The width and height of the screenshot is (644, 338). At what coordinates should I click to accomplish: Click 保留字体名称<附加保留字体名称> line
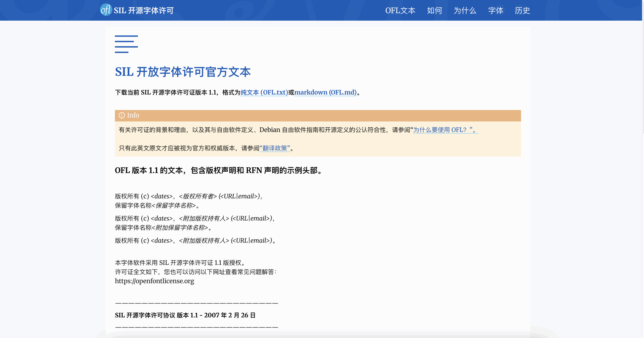[x=164, y=228]
